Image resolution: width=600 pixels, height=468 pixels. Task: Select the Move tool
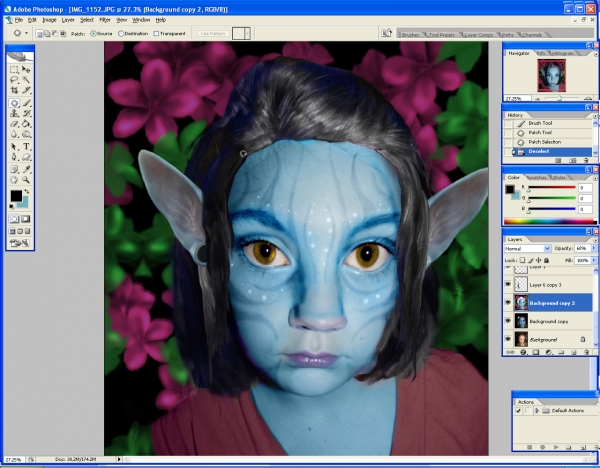[x=26, y=70]
